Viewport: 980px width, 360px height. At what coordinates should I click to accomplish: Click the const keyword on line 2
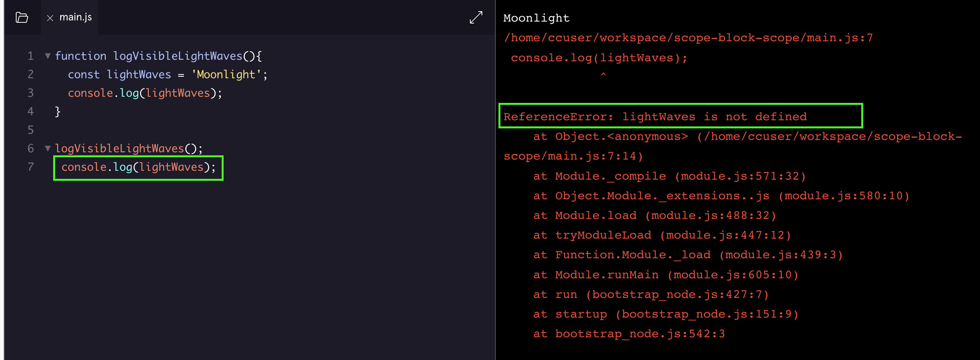click(84, 74)
